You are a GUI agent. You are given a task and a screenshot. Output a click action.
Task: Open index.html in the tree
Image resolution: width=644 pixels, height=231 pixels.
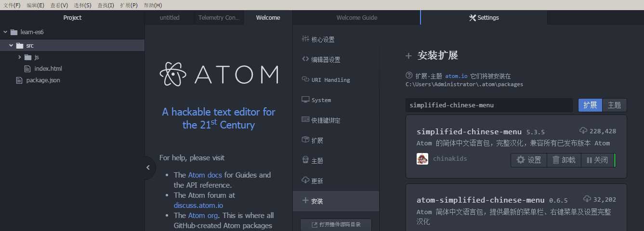tap(48, 69)
